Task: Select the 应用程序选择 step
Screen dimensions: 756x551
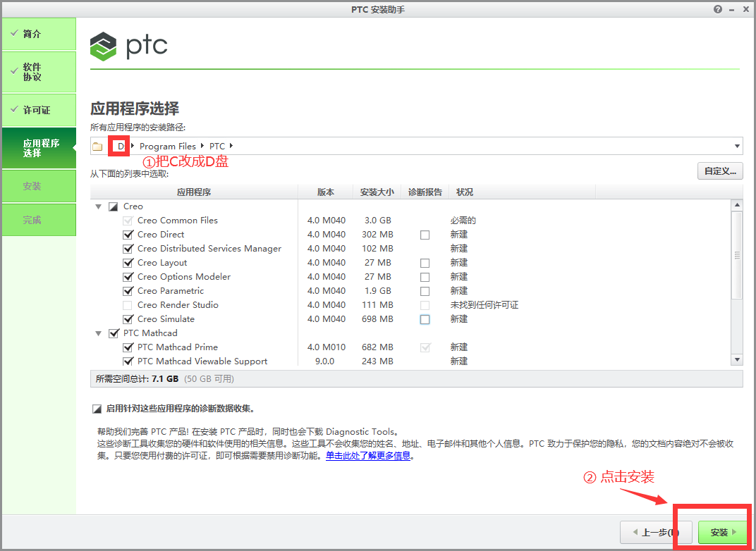Action: [39, 148]
